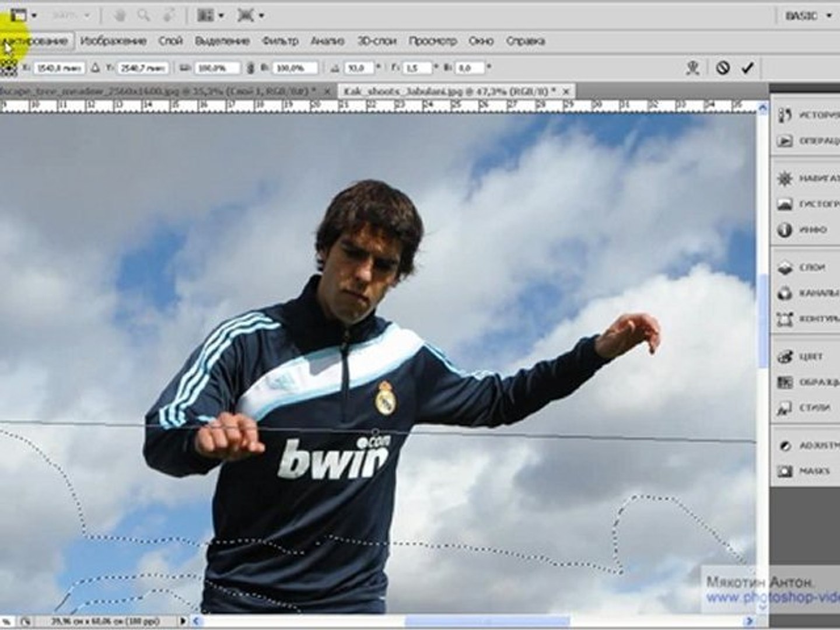
Task: Open the Выделение menu
Action: click(x=222, y=41)
